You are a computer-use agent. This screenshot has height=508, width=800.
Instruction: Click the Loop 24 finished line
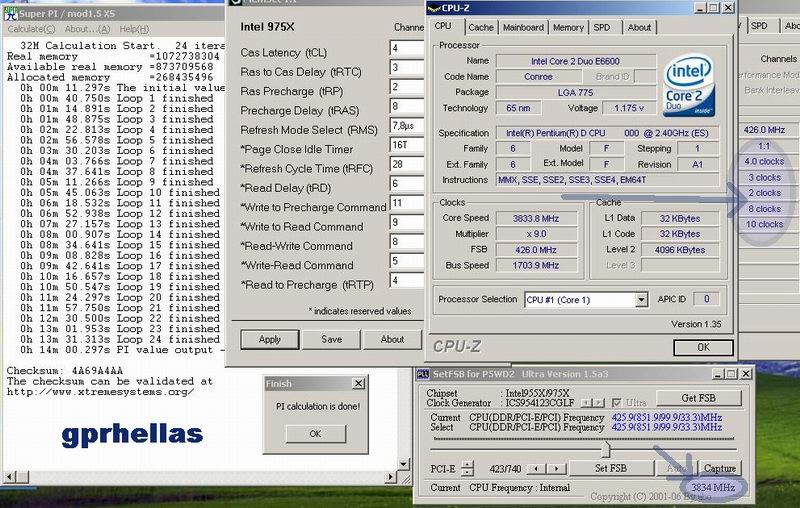click(x=120, y=339)
